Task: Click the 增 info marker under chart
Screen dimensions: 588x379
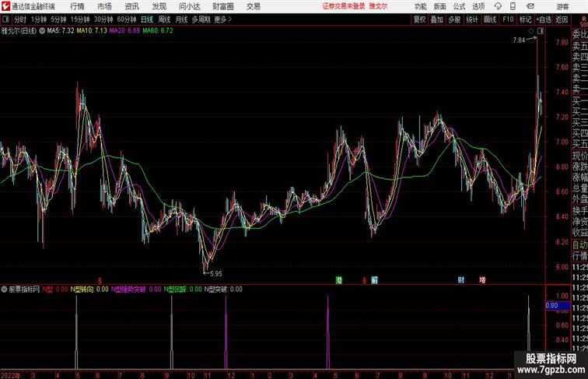Action: coord(482,280)
